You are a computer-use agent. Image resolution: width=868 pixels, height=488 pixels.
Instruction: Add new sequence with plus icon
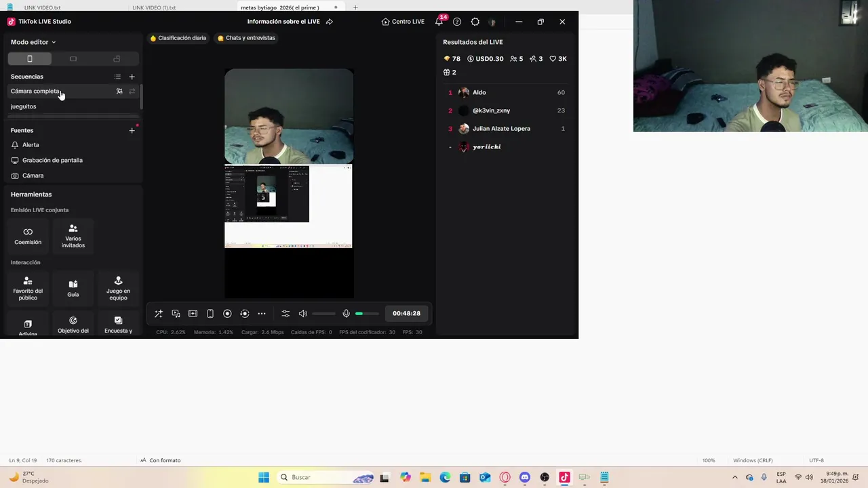(132, 77)
